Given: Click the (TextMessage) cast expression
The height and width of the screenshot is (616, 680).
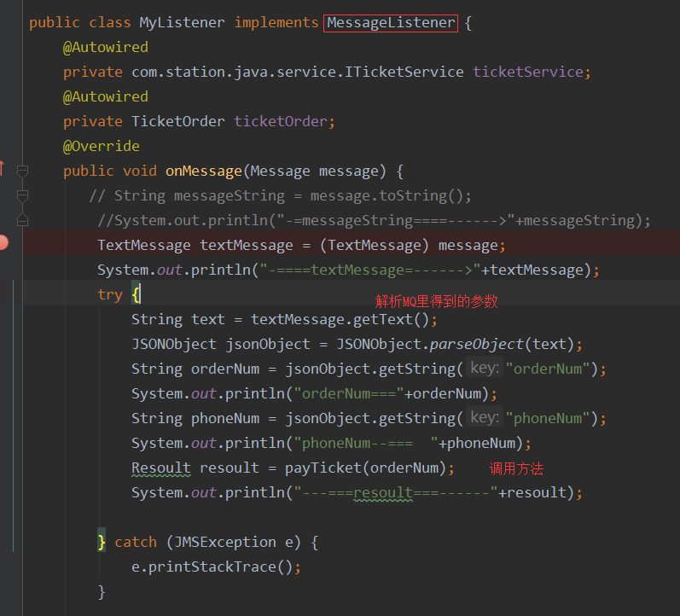Looking at the screenshot, I should [375, 246].
